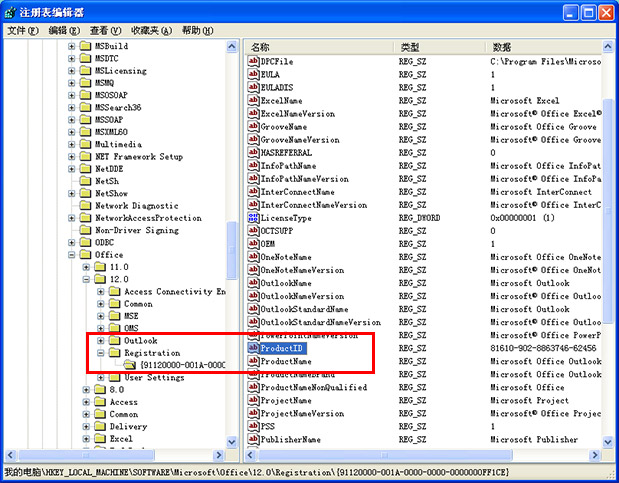
Task: Select the Common folder icon under 12.0
Action: 114,303
